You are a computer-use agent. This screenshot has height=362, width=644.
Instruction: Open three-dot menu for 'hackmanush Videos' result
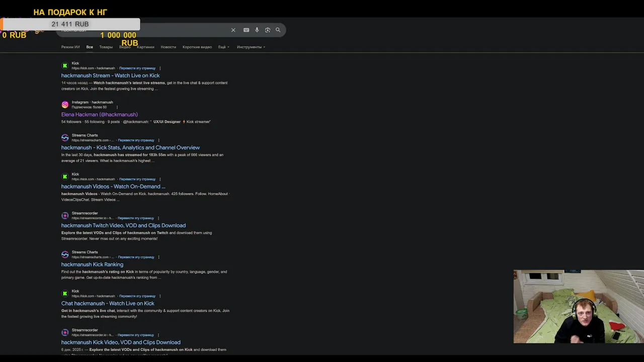[x=160, y=179]
